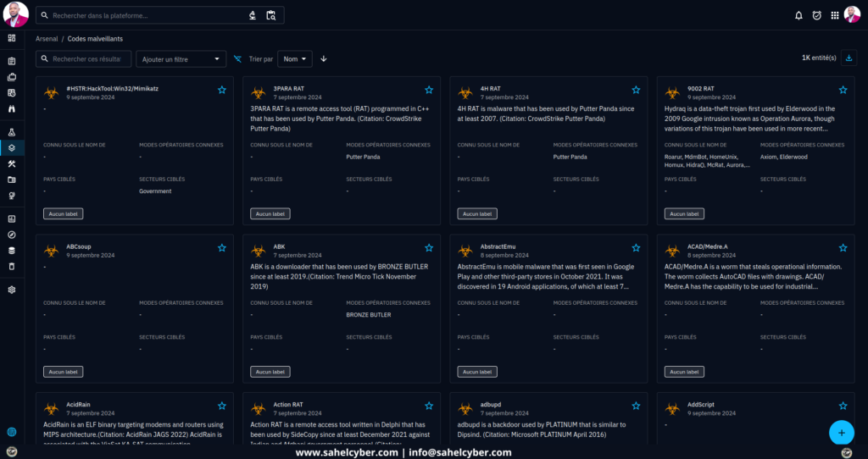Screen dimensions: 868x459
Task: Open Events calendar icon in sidebar
Action: (12, 93)
